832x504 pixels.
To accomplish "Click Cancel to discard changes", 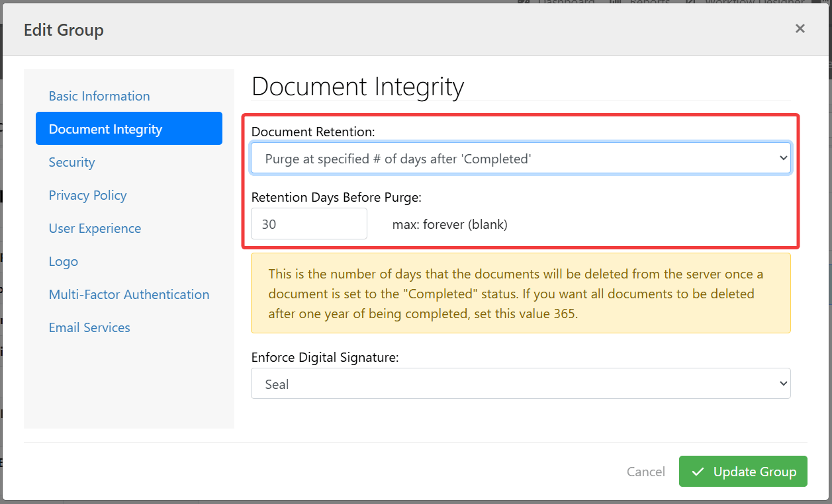I will tap(645, 472).
